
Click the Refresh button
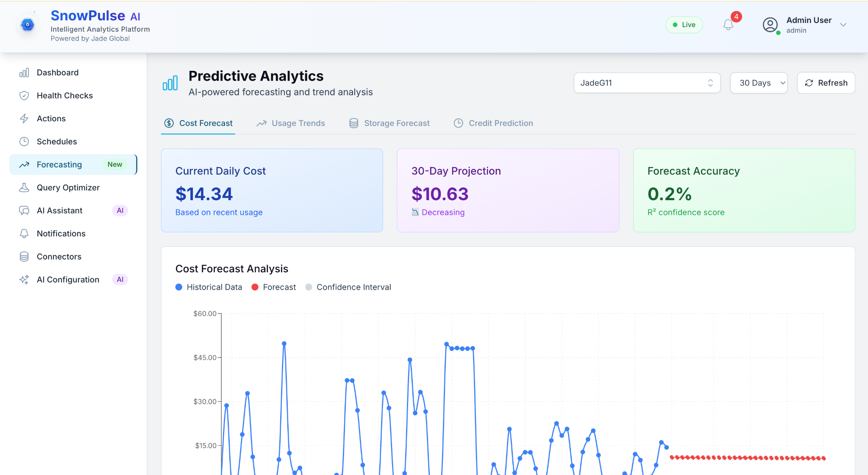(826, 83)
